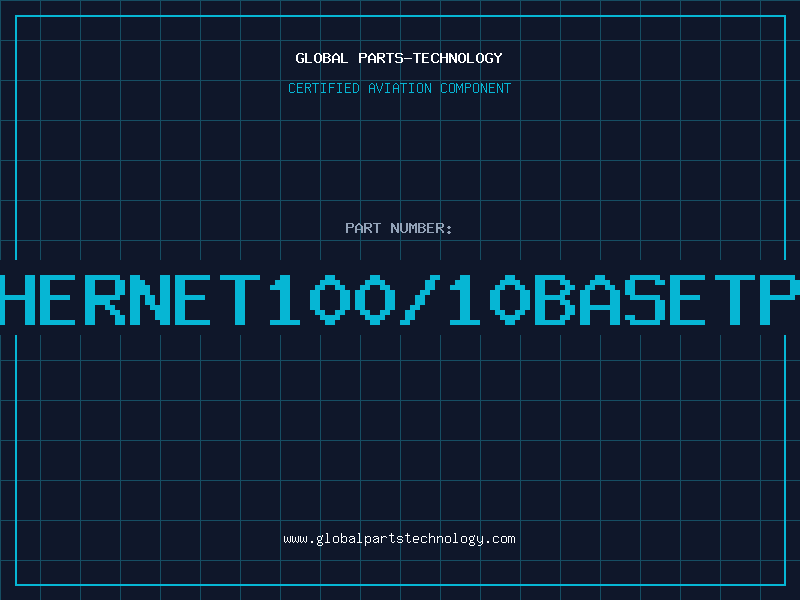Click the GLOBAL PARTS-TECHNOLOGY heading

pos(399,58)
